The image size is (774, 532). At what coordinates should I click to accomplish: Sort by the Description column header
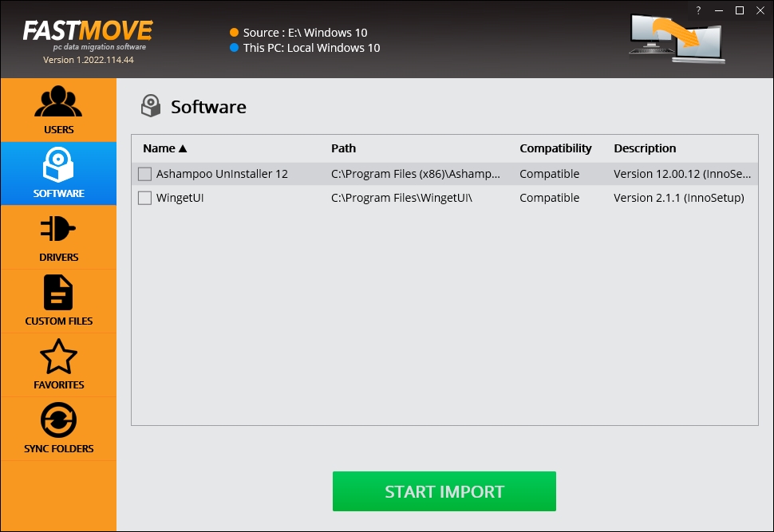click(x=645, y=148)
